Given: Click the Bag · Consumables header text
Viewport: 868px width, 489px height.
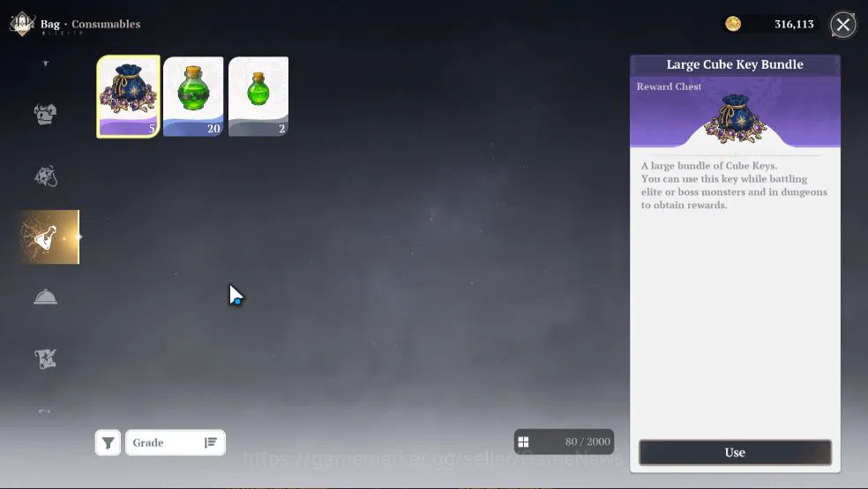Looking at the screenshot, I should pyautogui.click(x=90, y=25).
